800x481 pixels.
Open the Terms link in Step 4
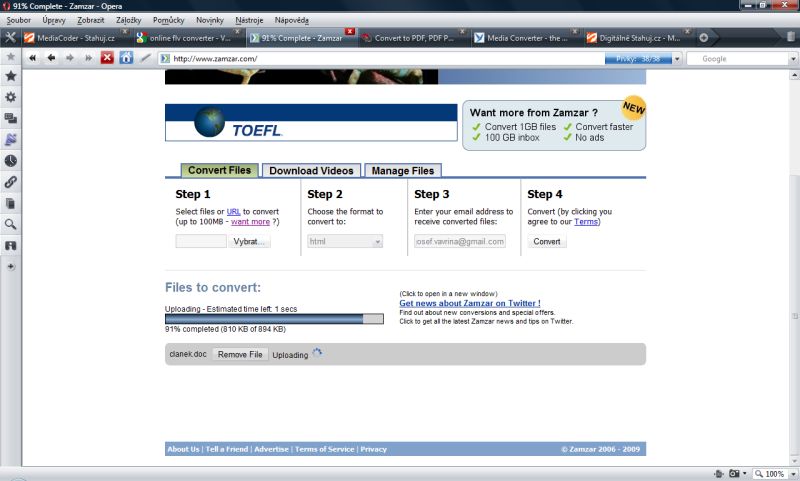[x=586, y=221]
